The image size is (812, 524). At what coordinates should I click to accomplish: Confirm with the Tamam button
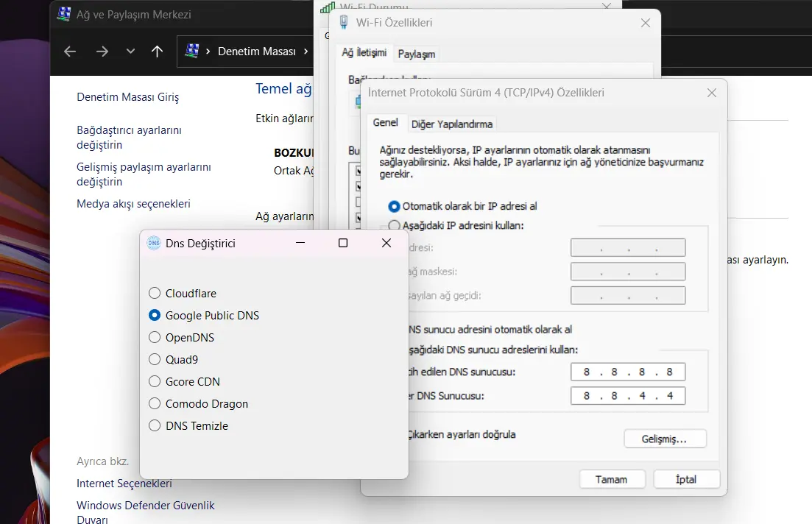click(x=612, y=479)
